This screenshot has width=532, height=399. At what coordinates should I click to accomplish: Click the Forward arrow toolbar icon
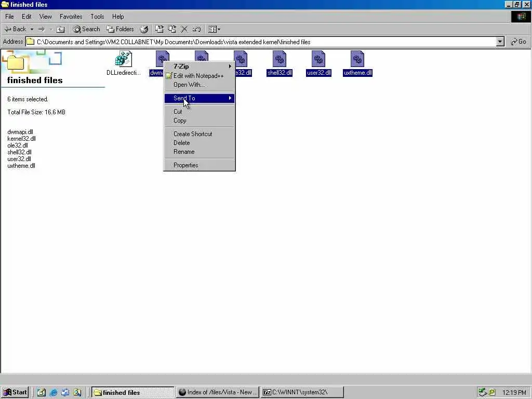42,29
